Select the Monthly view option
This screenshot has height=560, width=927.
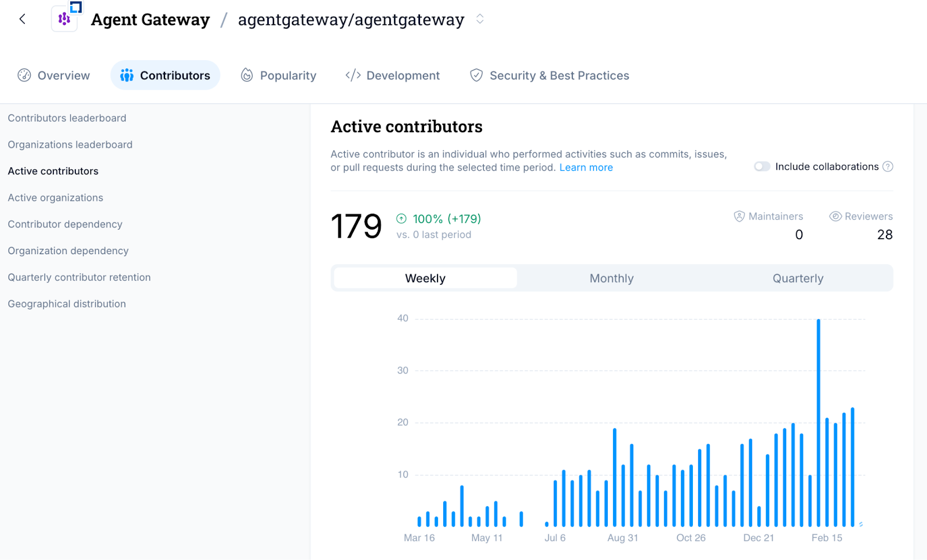pyautogui.click(x=611, y=279)
